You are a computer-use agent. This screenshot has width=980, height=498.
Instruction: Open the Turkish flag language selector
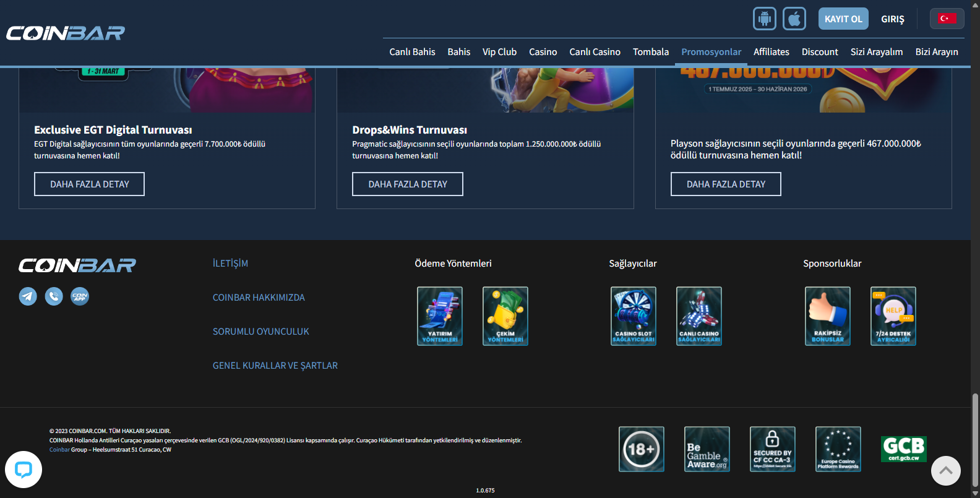pyautogui.click(x=947, y=19)
